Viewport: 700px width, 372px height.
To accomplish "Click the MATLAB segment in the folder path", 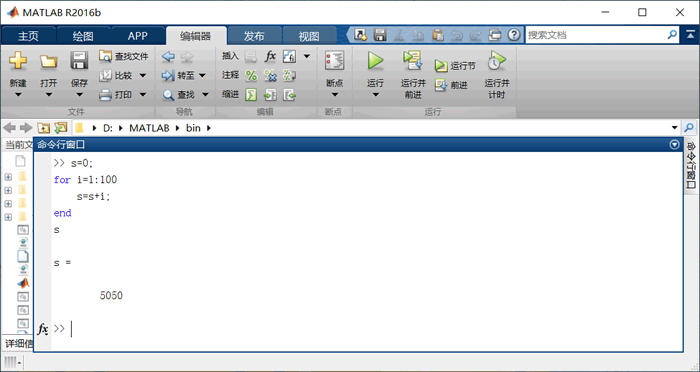I will point(149,128).
